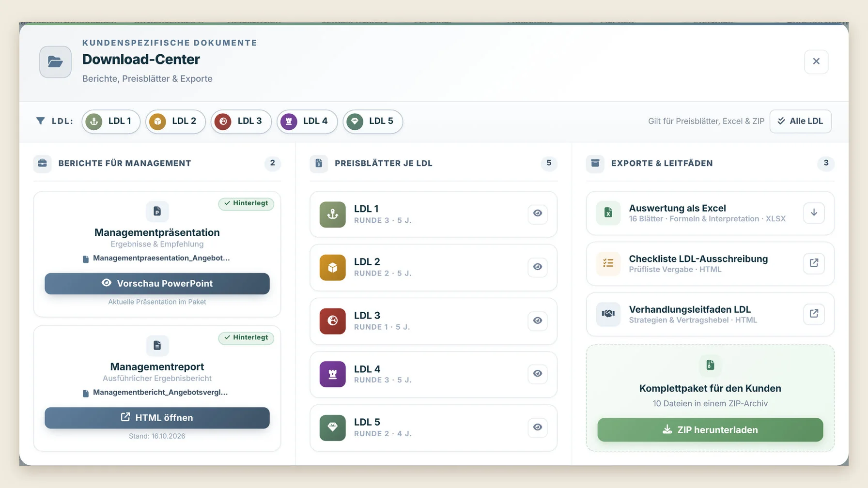The image size is (868, 488).
Task: Toggle the LDL 4 filter chip
Action: pos(307,121)
